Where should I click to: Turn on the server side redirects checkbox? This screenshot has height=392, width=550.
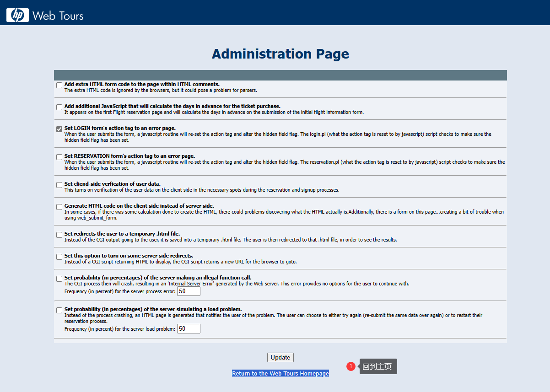click(59, 257)
